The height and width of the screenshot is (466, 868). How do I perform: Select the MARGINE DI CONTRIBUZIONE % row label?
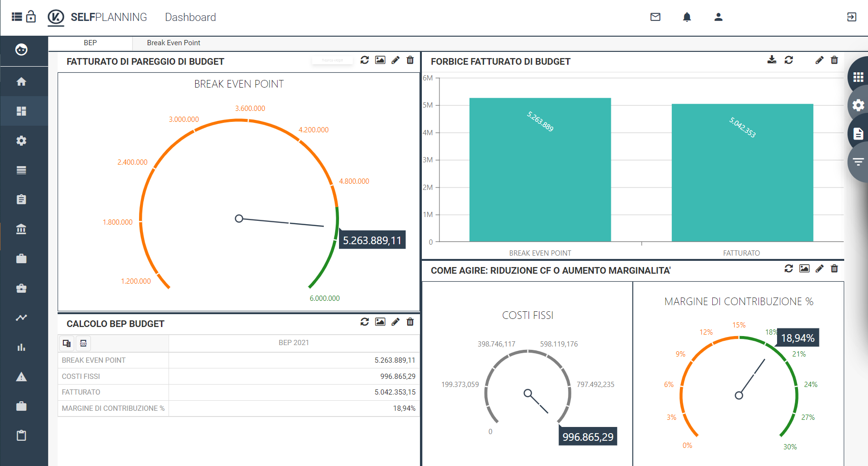point(113,408)
